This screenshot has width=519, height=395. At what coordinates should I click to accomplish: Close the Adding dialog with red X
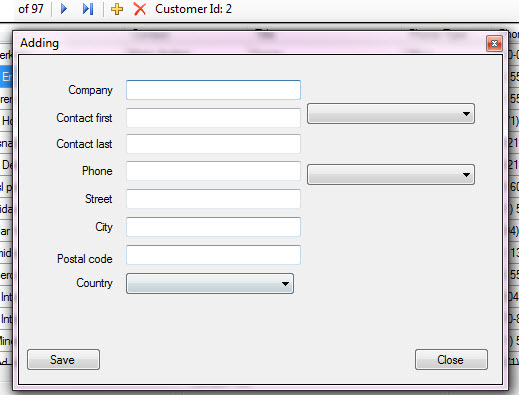click(494, 44)
